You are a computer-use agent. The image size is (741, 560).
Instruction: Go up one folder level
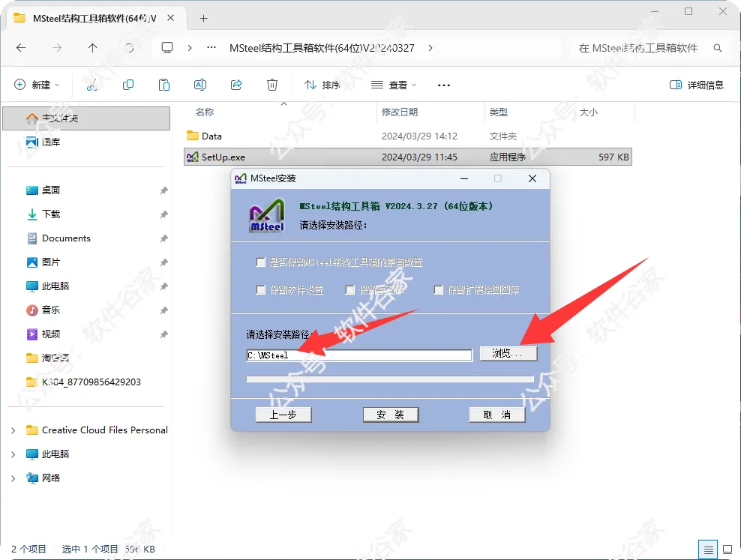tap(93, 48)
